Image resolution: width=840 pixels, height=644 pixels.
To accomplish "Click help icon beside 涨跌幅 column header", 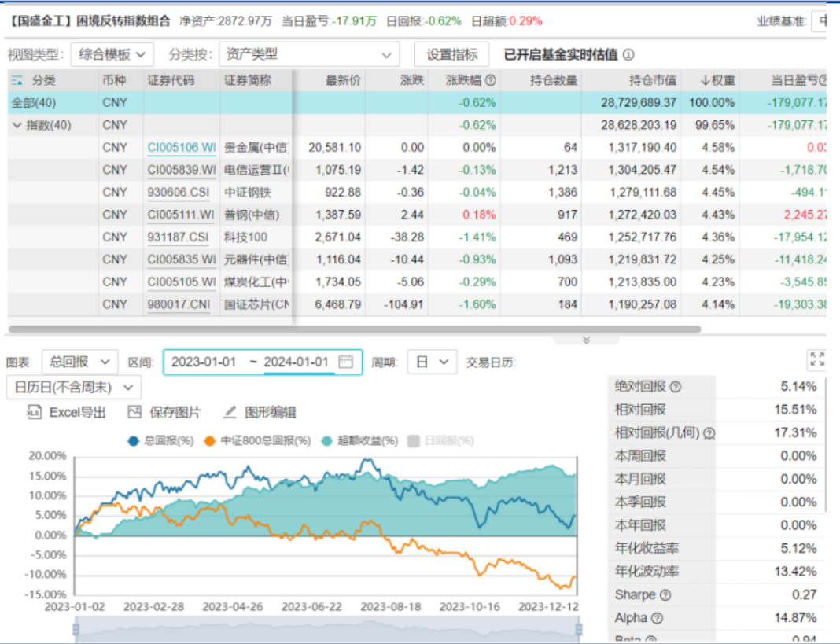I will pos(490,80).
